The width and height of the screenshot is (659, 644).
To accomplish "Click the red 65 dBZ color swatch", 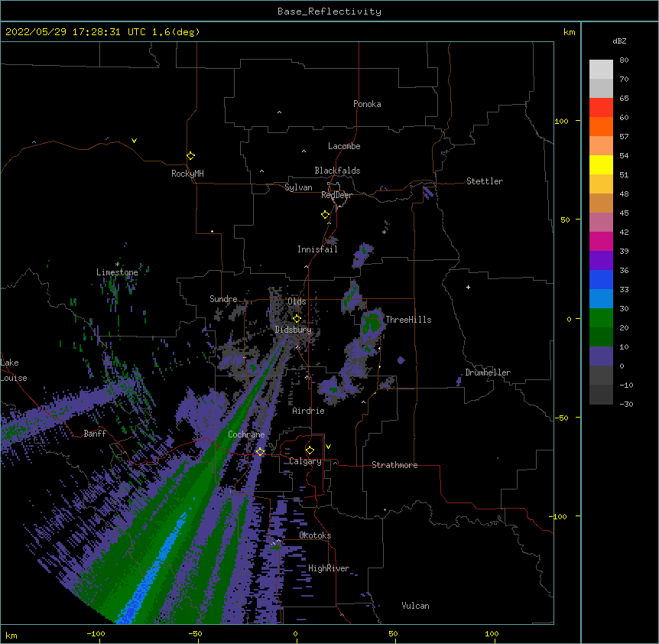I will tap(601, 107).
